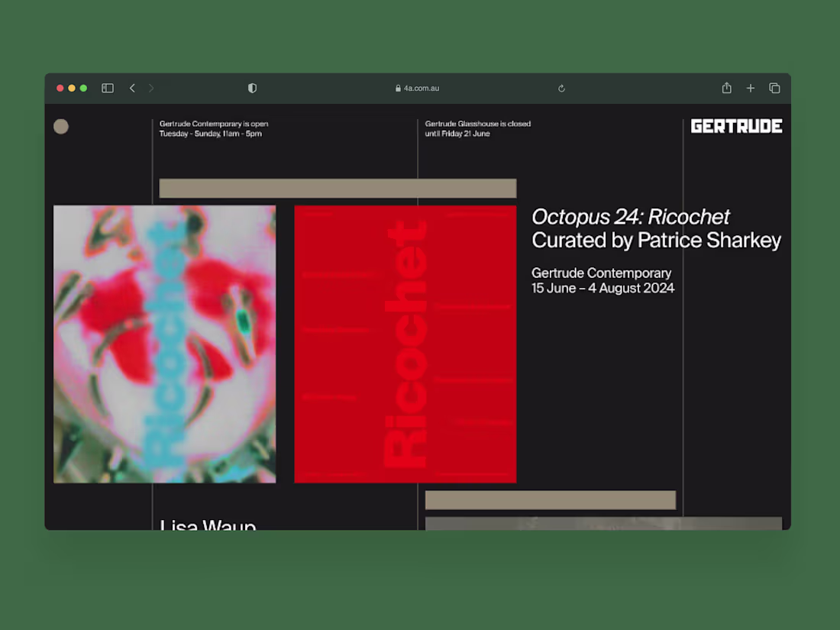Image resolution: width=840 pixels, height=630 pixels.
Task: Show the tab overview icon
Action: click(774, 88)
